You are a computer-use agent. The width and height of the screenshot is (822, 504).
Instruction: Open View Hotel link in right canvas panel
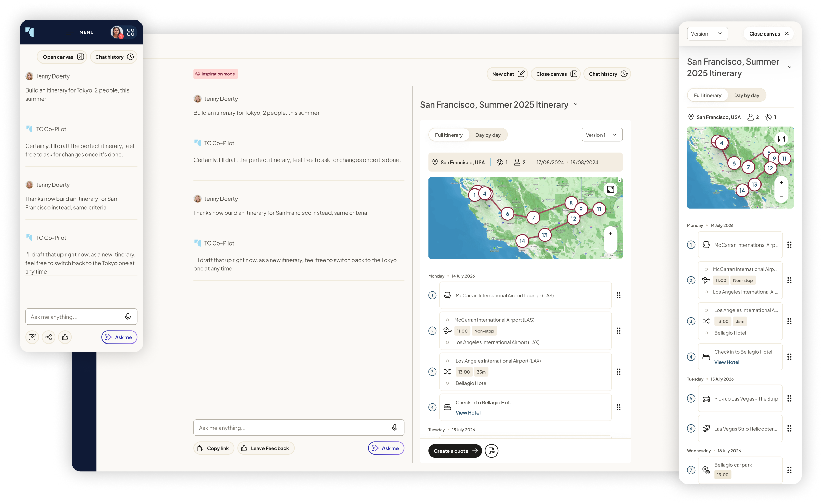point(727,362)
